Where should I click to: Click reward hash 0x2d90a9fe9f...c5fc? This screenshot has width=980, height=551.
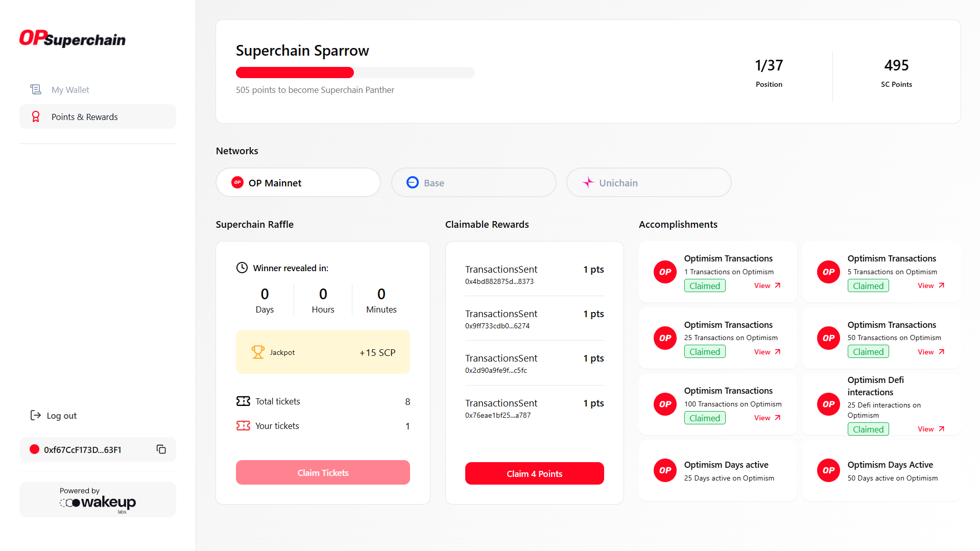[496, 370]
